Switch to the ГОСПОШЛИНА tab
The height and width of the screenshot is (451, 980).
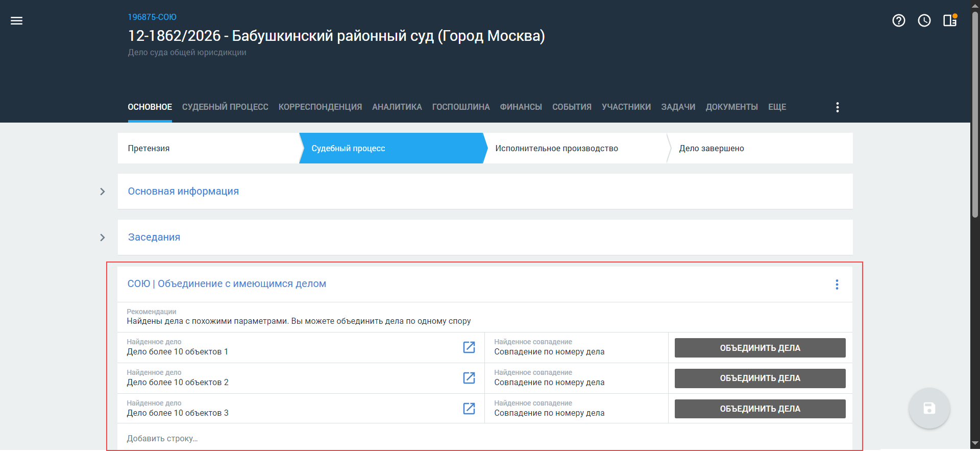(x=461, y=107)
